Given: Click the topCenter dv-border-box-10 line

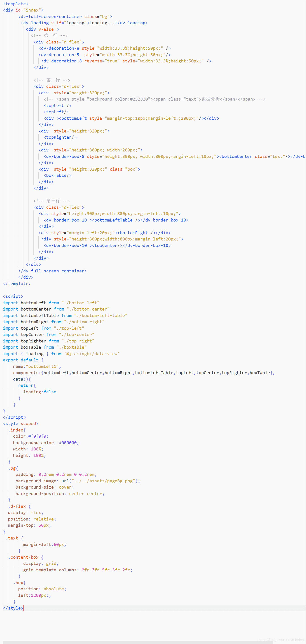Looking at the screenshot, I should pyautogui.click(x=107, y=245).
